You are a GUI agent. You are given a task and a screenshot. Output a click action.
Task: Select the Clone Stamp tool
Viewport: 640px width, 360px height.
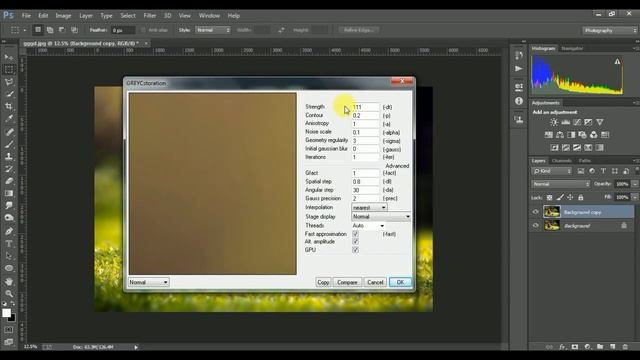(x=9, y=156)
